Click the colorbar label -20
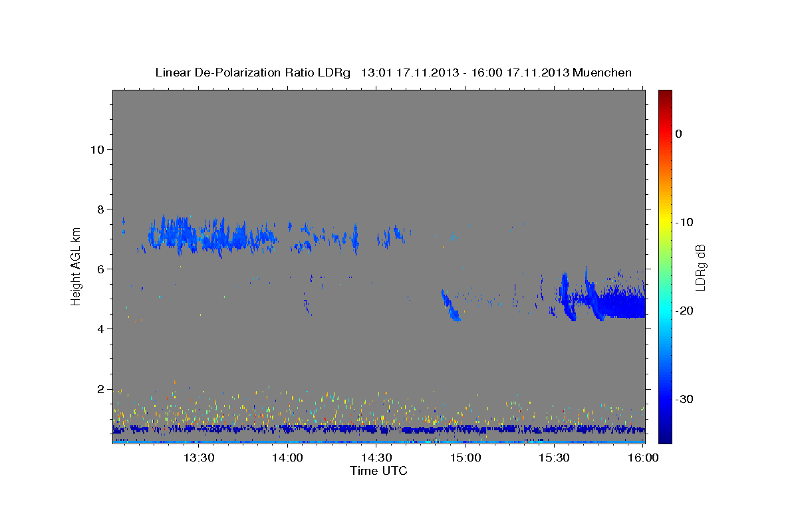Image resolution: width=798 pixels, height=532 pixels. coord(684,311)
